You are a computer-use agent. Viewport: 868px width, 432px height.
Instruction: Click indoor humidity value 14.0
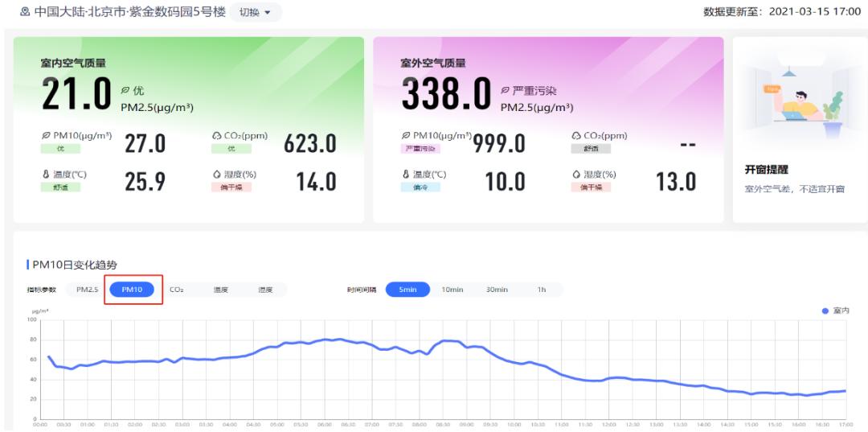(316, 182)
